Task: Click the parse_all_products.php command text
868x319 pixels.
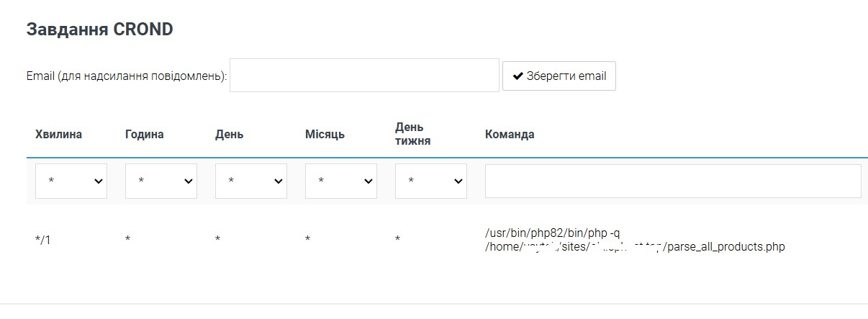Action: [x=725, y=247]
